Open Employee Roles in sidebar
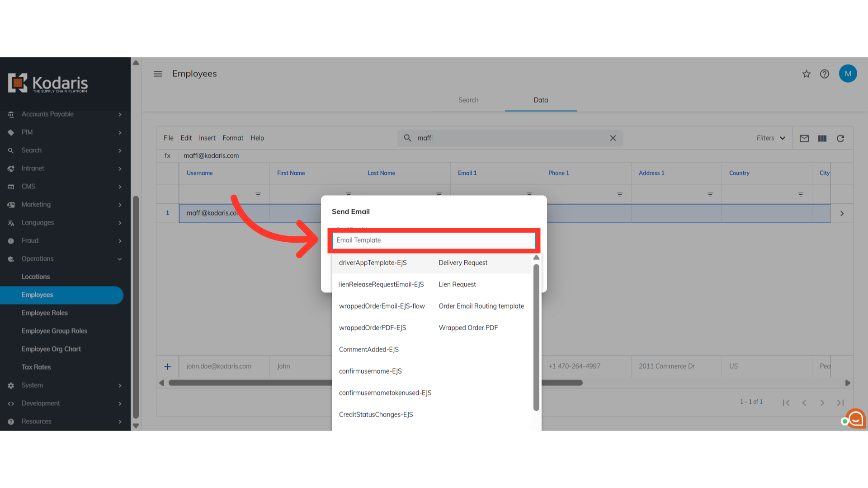Viewport: 868px width, 488px height. point(44,313)
